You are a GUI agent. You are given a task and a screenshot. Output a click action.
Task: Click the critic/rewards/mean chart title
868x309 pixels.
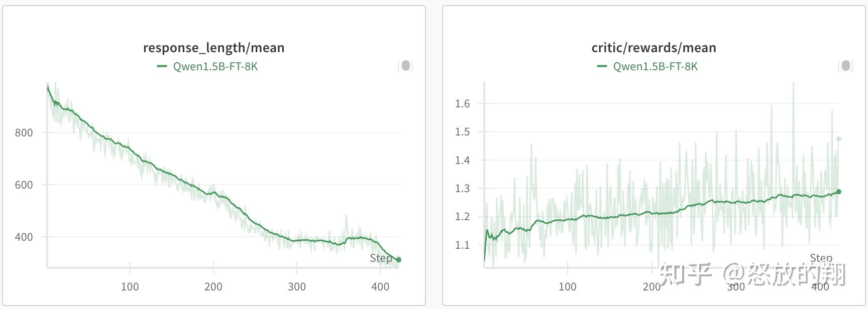(x=654, y=48)
